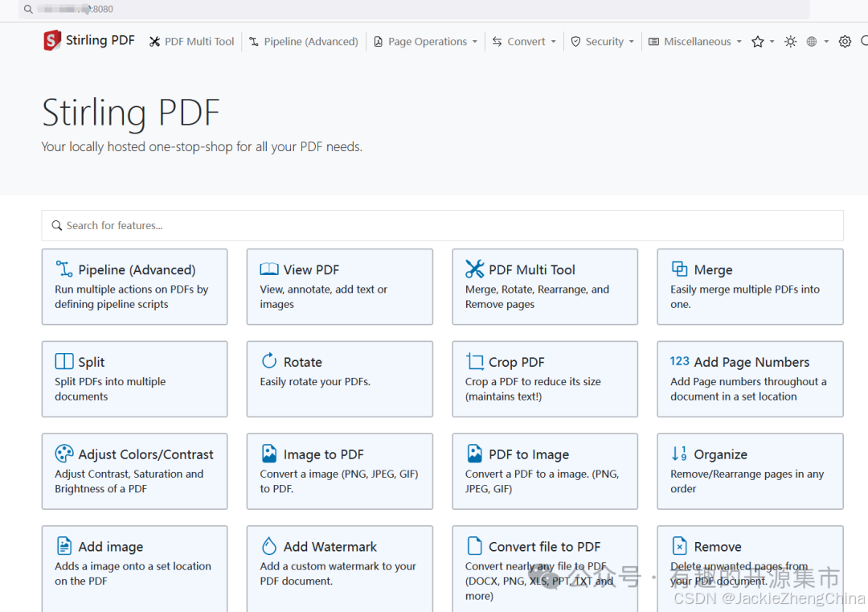Image resolution: width=868 pixels, height=612 pixels.
Task: Click the 'Easily rotate your PDFs.' description
Action: (315, 382)
